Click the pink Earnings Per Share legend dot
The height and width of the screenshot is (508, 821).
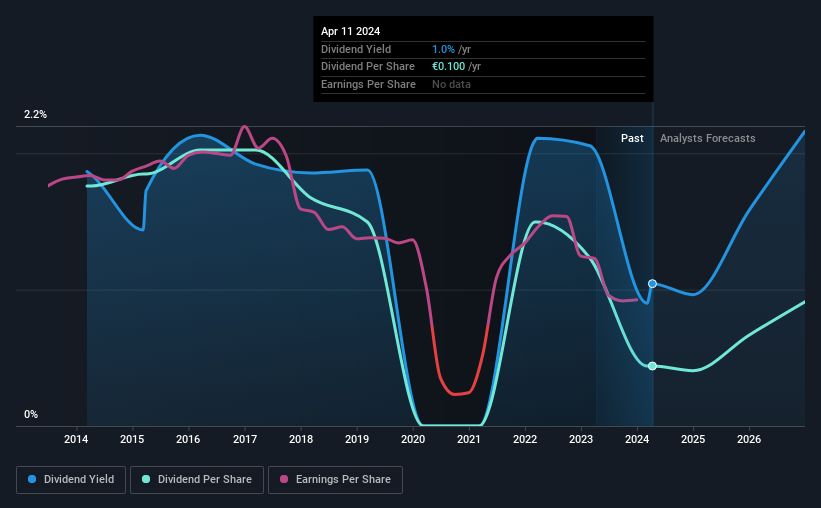(284, 479)
